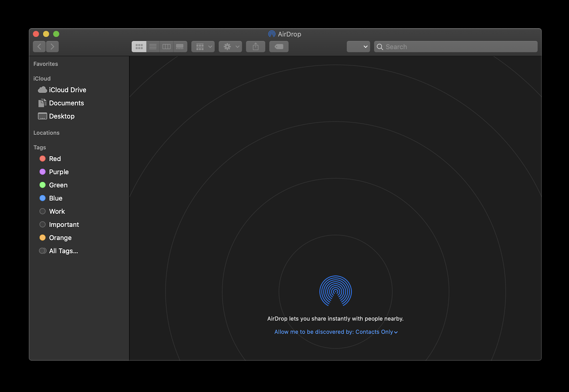The image size is (569, 392).
Task: Click the Share toolbar button
Action: [x=256, y=47]
